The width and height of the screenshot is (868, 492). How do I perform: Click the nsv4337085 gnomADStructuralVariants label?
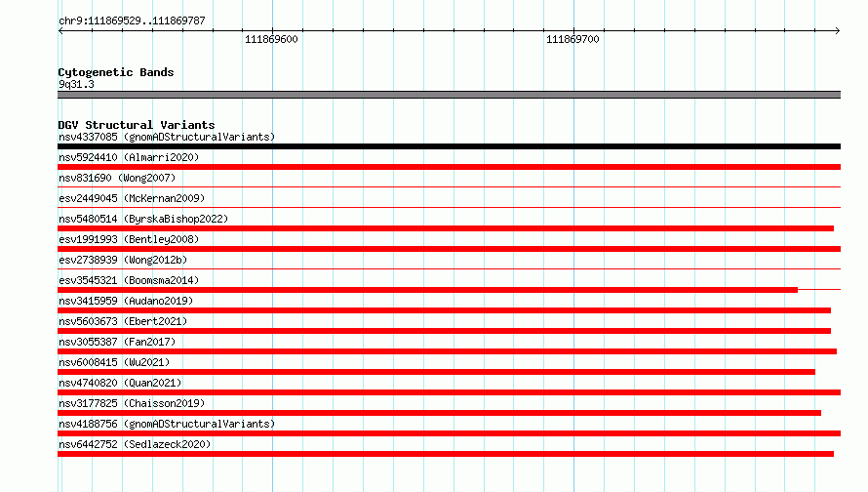[x=167, y=137]
